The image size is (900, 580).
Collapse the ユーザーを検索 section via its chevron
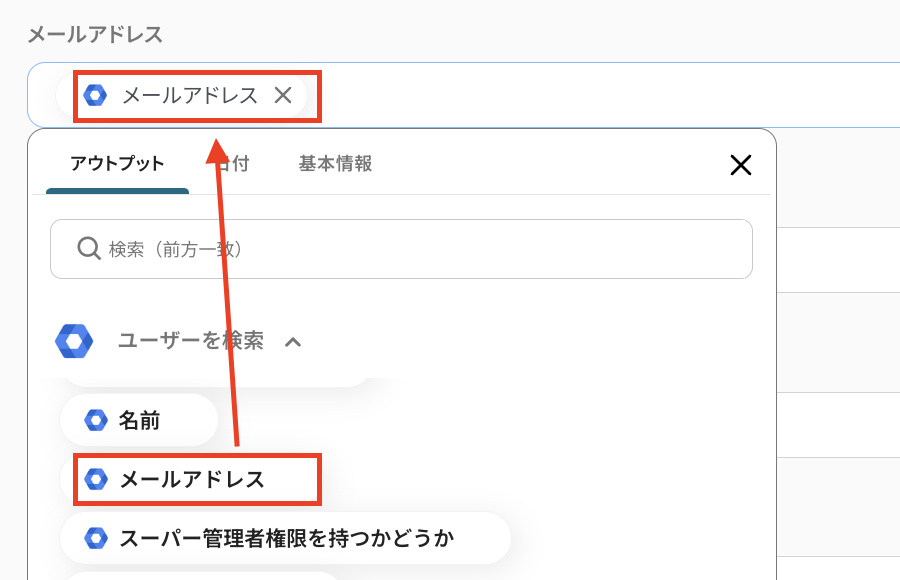292,342
